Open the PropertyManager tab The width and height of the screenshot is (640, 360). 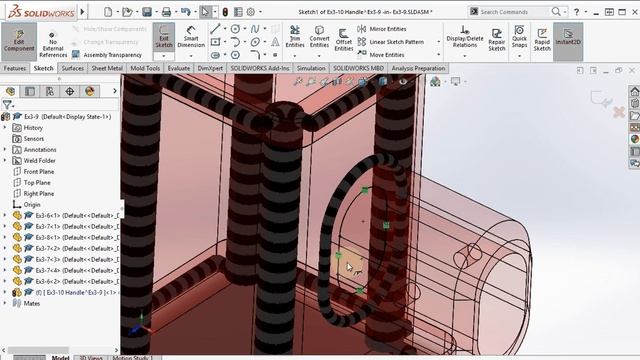click(x=30, y=91)
